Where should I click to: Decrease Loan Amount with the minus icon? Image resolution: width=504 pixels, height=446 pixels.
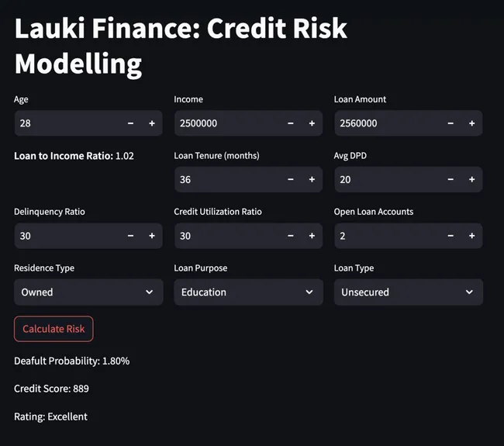(x=450, y=123)
